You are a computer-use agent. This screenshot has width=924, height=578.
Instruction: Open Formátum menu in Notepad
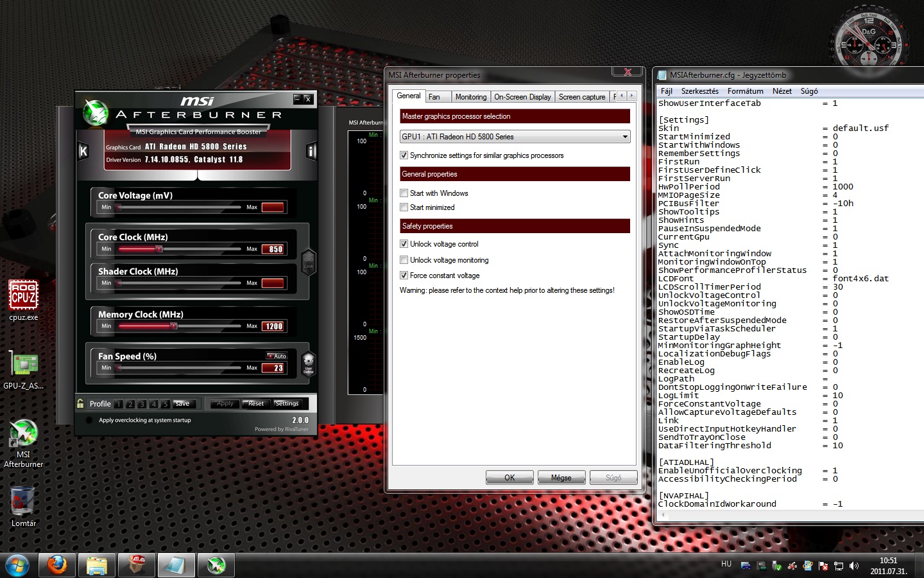click(x=745, y=91)
